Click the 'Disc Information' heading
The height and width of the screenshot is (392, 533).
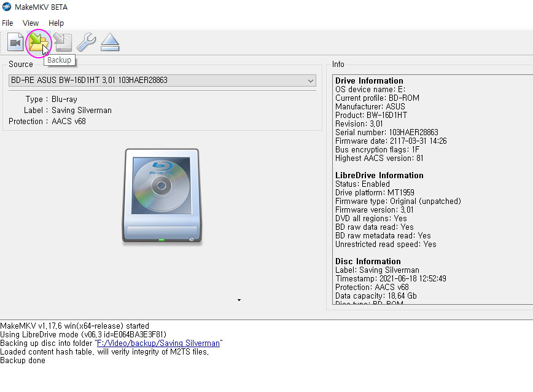368,262
